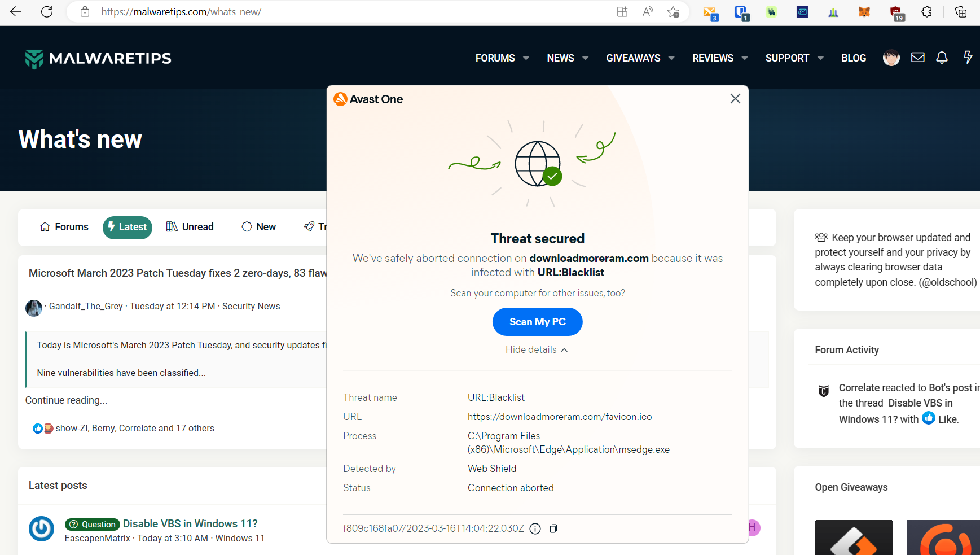Viewport: 980px width, 555px height.
Task: Select the Detected by value Web Shield
Action: (492, 469)
